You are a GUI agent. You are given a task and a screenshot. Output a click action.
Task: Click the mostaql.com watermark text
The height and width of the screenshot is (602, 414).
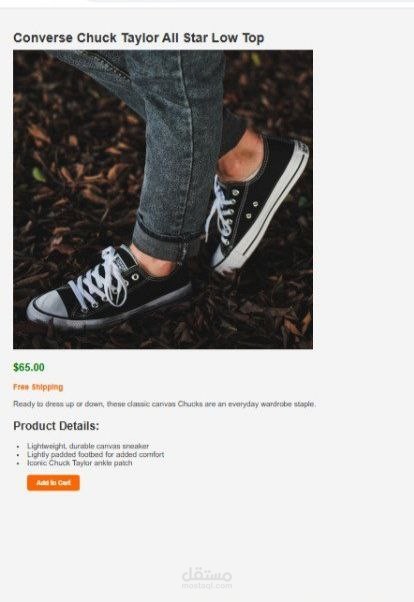tap(207, 585)
